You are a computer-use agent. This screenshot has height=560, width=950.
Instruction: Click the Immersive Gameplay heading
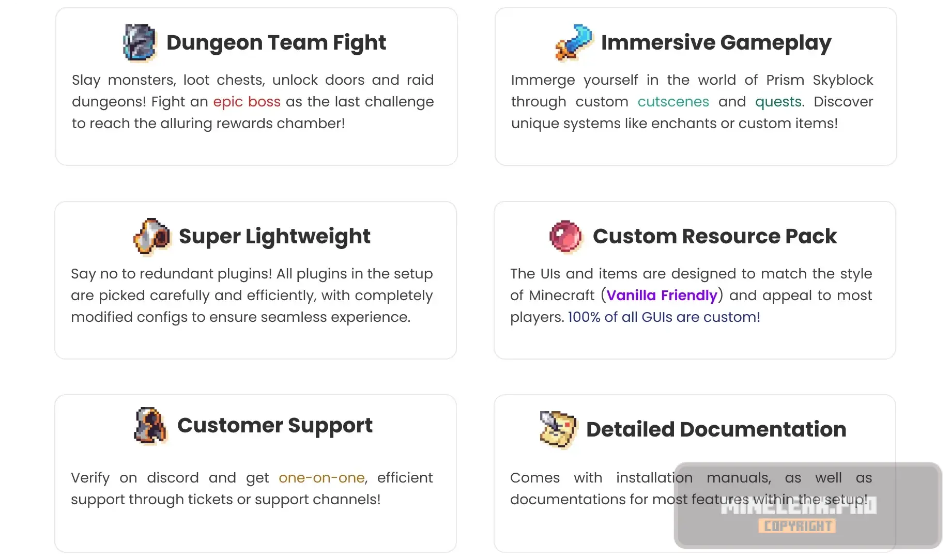[716, 43]
